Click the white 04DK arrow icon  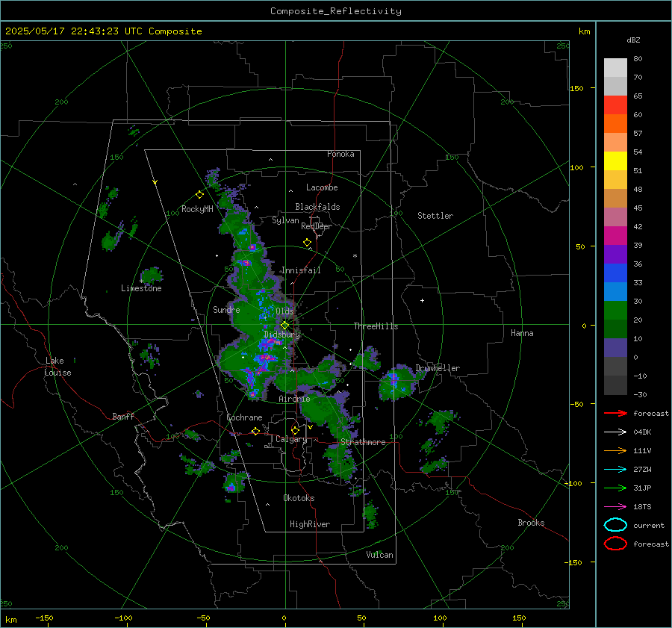coord(615,432)
